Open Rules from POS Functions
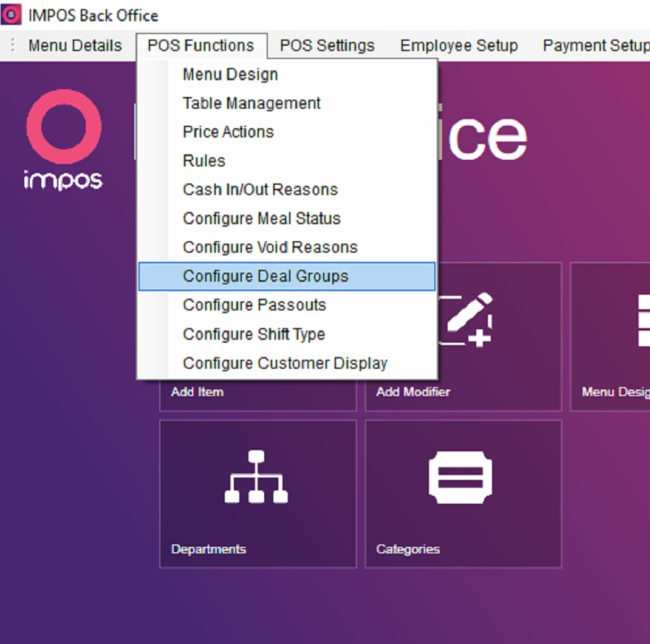 pyautogui.click(x=204, y=161)
